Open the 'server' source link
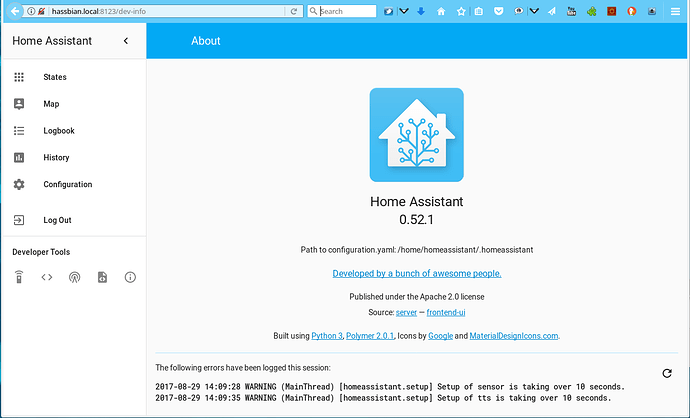 coord(406,312)
